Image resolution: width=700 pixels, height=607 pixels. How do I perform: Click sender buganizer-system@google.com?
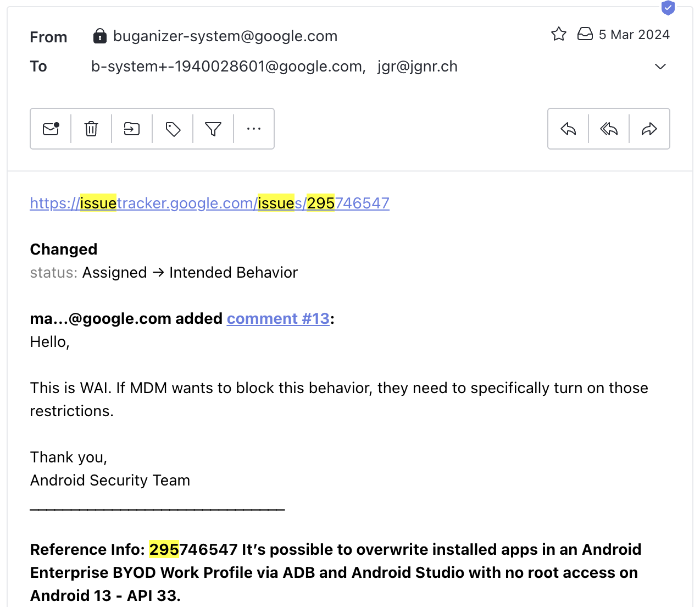pyautogui.click(x=225, y=36)
